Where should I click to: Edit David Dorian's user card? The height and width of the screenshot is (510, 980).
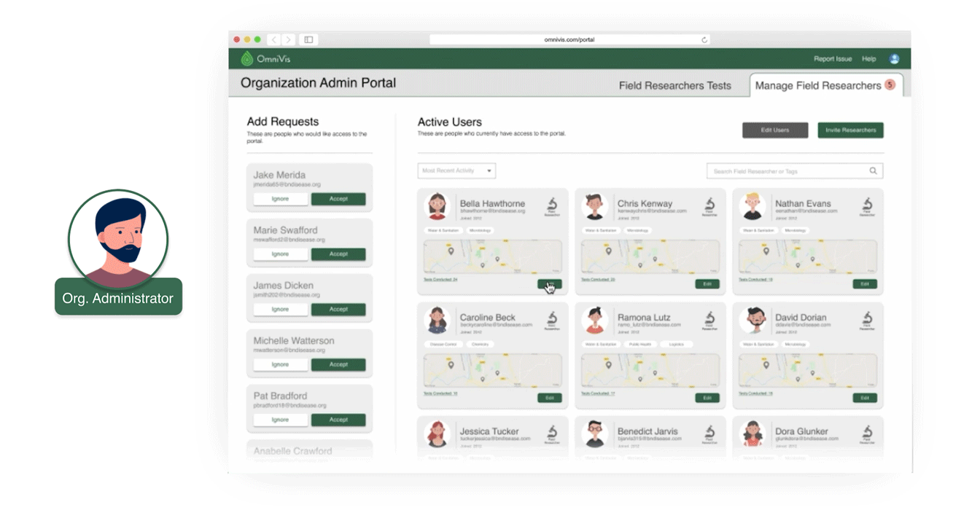click(x=865, y=399)
